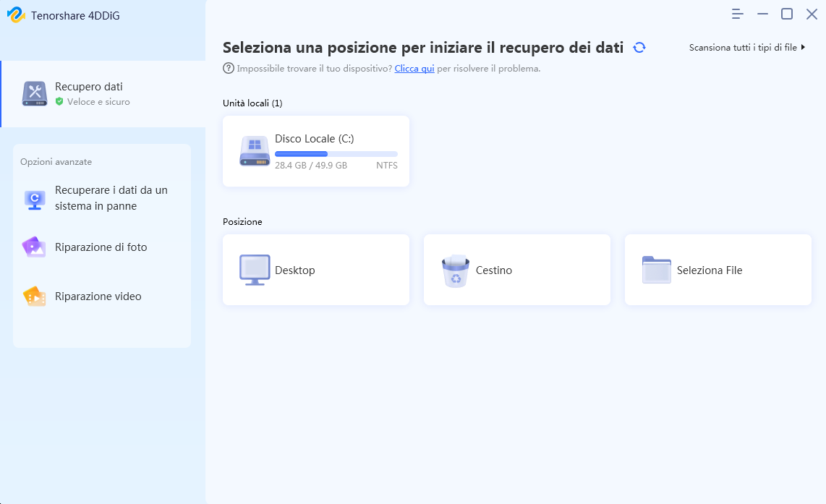Click the Riparazione video icon
Screen dimensions: 826x504
click(34, 296)
